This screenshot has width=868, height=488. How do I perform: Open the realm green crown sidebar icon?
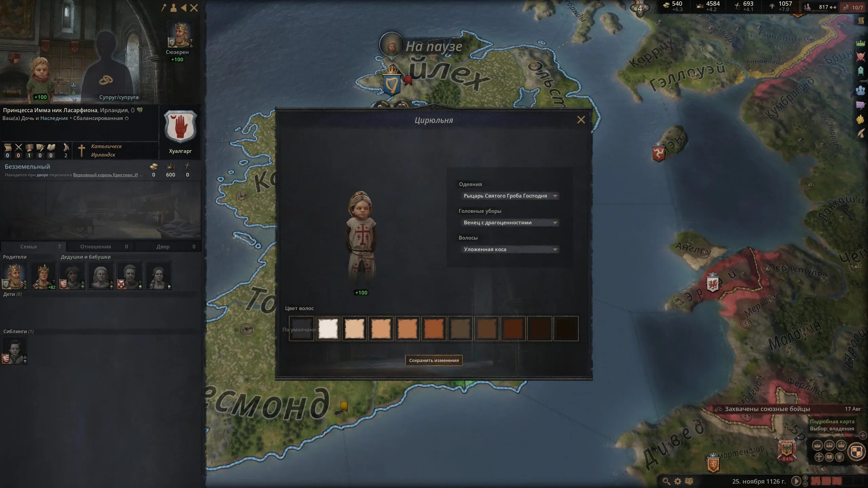tap(861, 43)
